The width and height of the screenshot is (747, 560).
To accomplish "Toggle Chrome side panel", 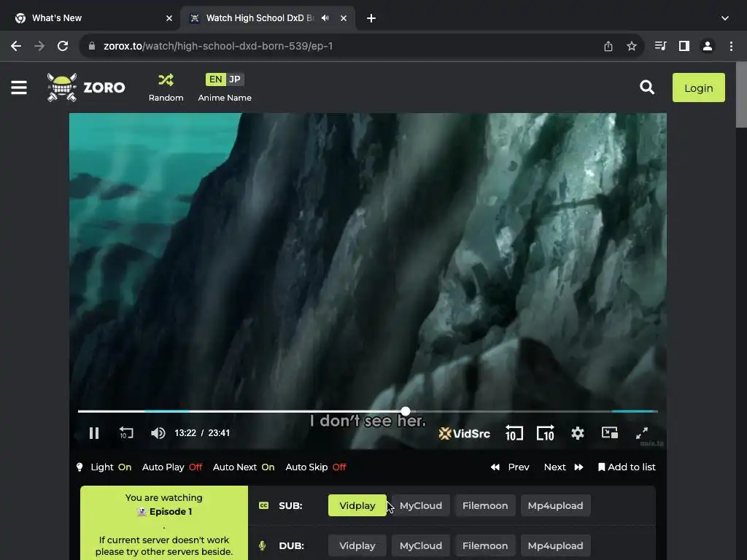I will (684, 46).
